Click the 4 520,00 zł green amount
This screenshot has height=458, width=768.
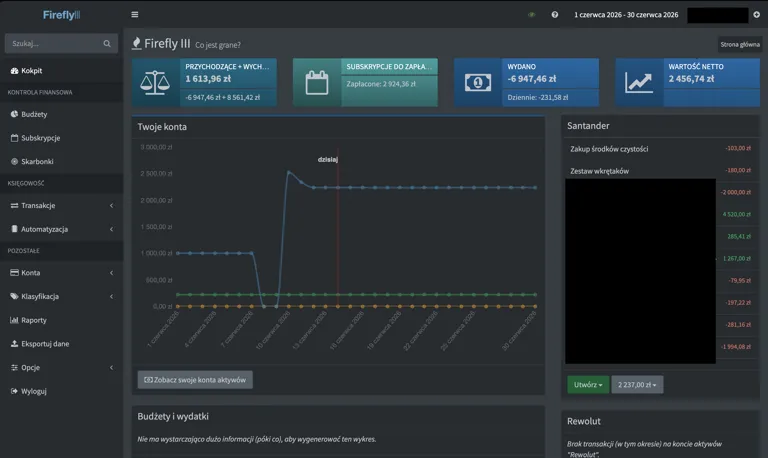pos(736,214)
